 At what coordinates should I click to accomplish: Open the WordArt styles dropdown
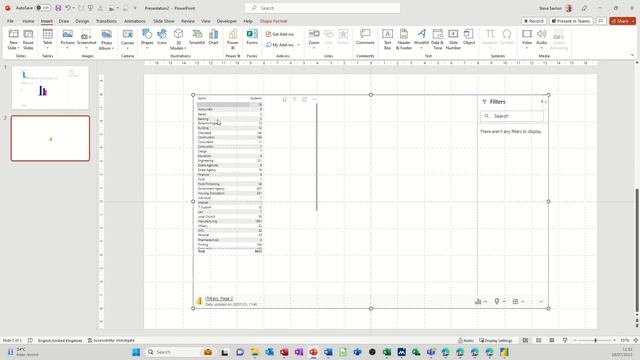pyautogui.click(x=421, y=40)
